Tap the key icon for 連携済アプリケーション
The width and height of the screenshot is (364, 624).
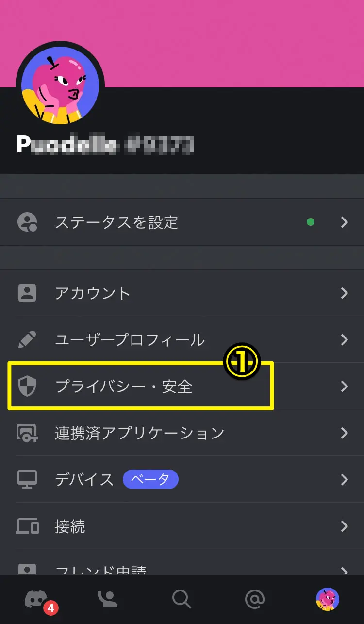click(x=27, y=433)
